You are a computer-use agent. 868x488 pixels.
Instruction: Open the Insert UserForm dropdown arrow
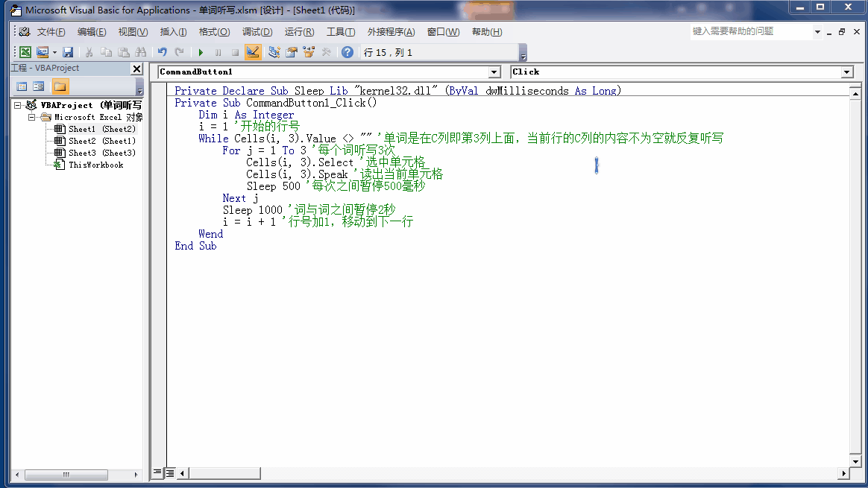point(54,53)
